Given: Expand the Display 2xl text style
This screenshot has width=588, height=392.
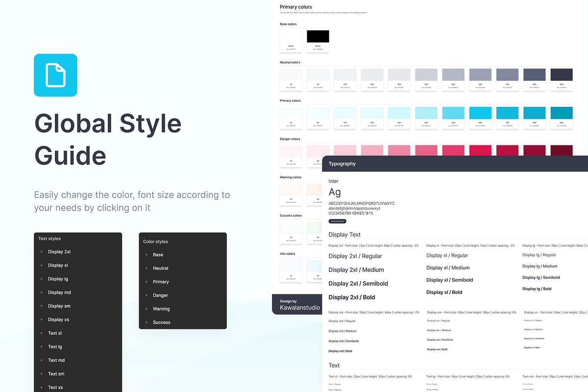Looking at the screenshot, I should pos(42,252).
